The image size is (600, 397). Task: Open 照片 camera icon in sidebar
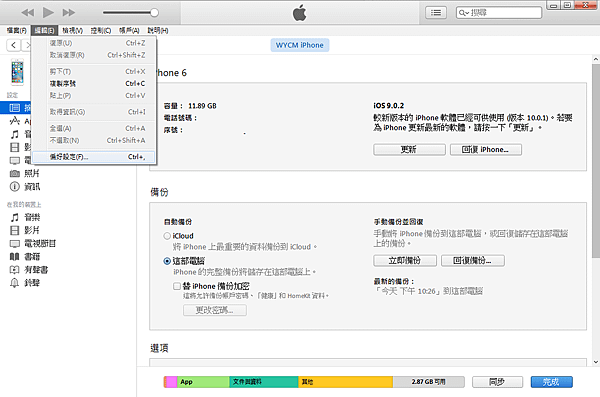pos(15,173)
